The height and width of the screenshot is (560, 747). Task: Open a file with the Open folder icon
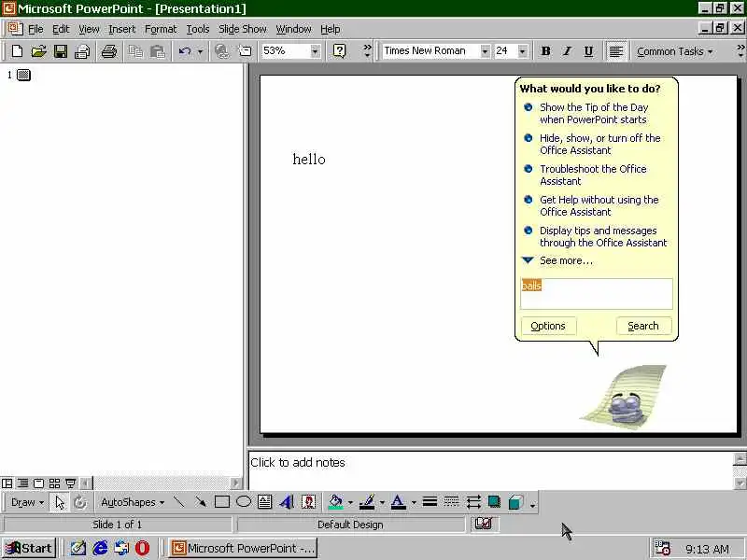[39, 51]
